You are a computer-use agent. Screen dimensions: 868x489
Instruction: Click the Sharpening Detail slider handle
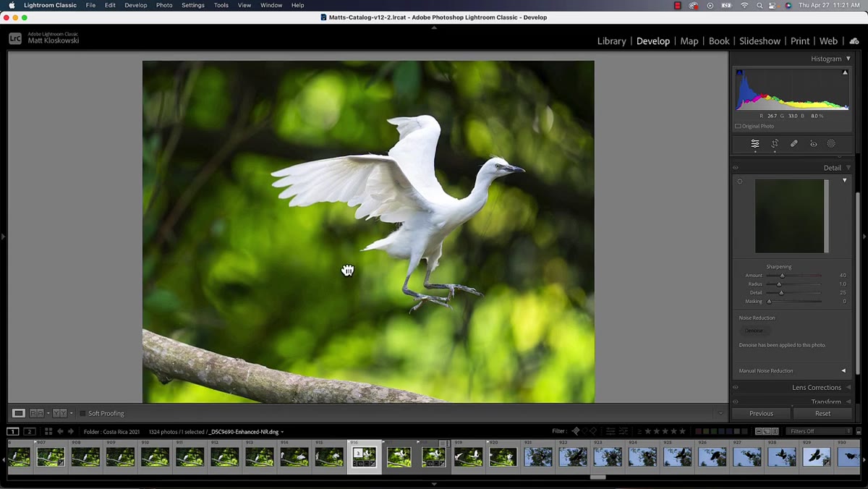(x=781, y=293)
